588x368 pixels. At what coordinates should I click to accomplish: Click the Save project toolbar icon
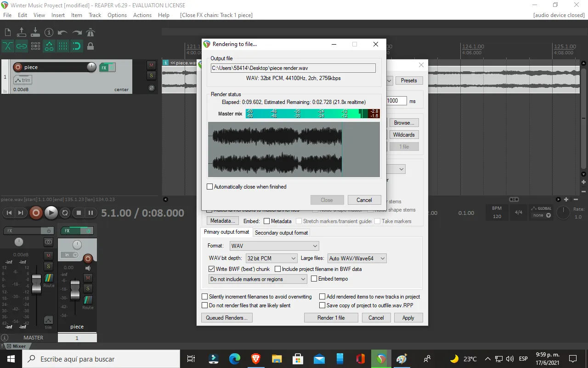[35, 32]
